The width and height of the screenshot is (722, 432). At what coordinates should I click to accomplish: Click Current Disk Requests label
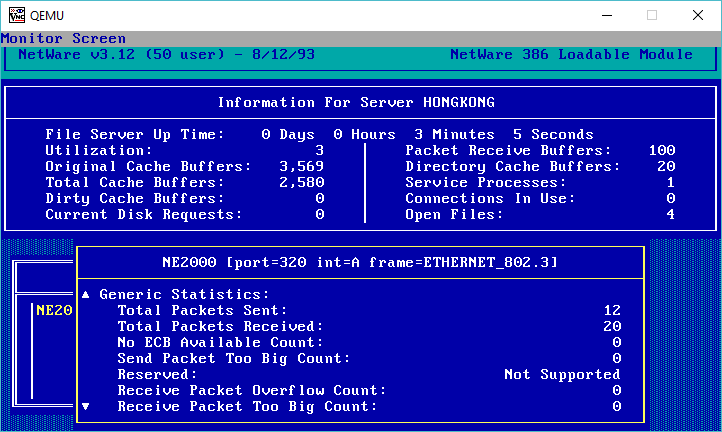coord(144,215)
